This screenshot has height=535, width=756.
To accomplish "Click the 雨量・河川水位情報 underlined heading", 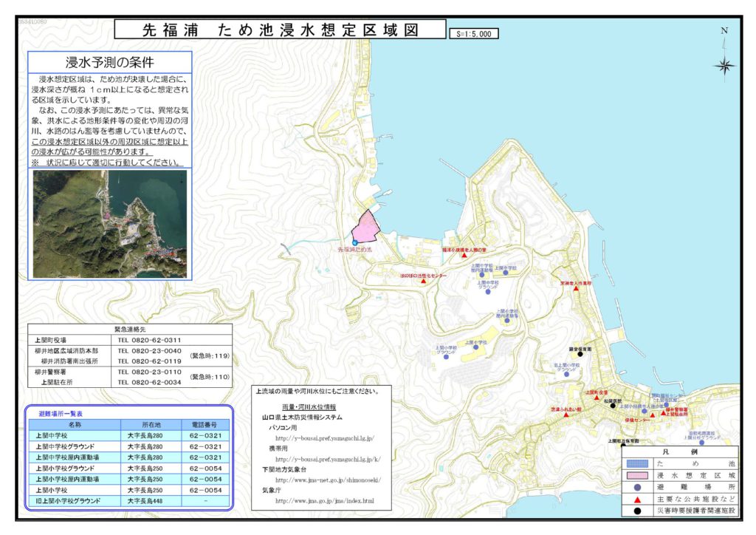I will coord(309,407).
